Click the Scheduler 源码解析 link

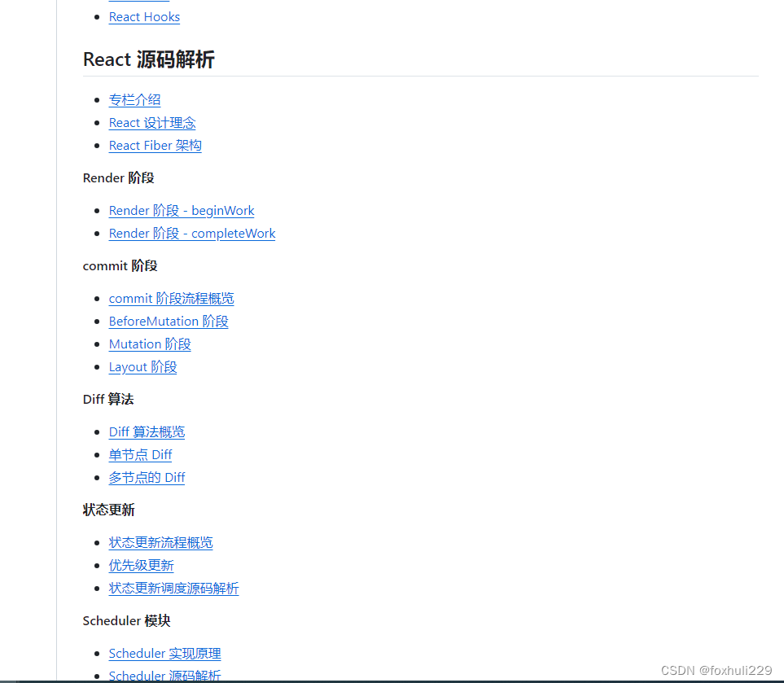tap(164, 676)
